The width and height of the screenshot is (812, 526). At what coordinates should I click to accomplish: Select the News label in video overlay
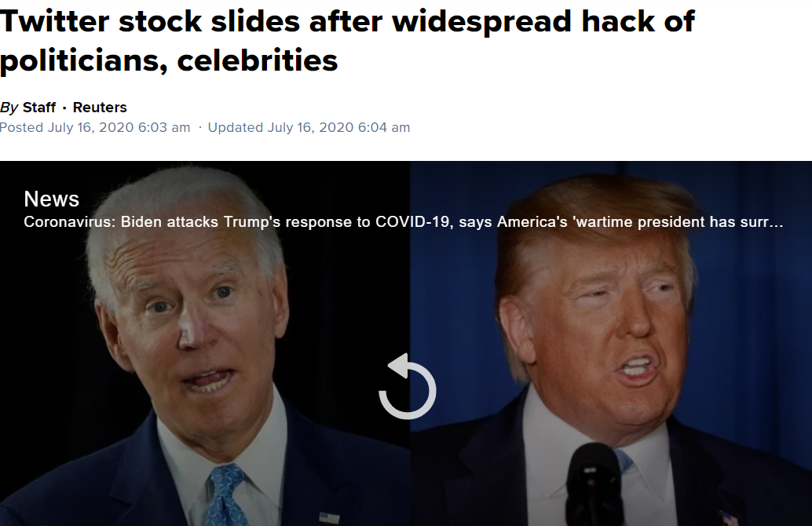(x=51, y=199)
